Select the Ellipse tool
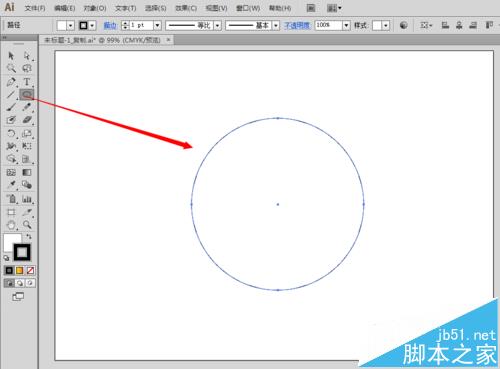500x369 pixels. tap(27, 95)
